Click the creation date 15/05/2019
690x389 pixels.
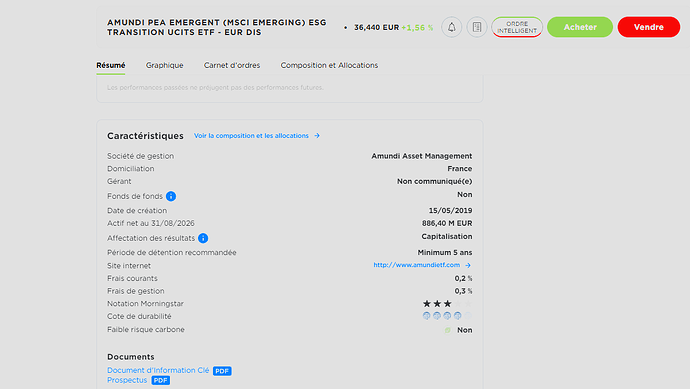(x=450, y=211)
